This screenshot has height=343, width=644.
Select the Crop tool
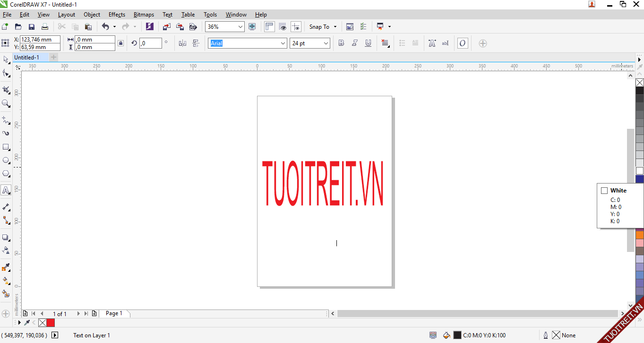coord(6,90)
